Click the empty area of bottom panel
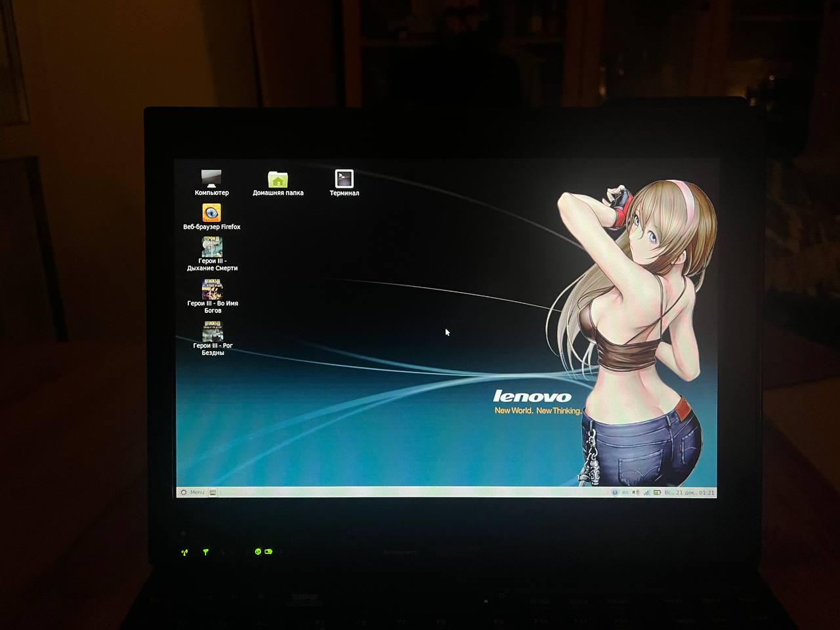Viewport: 840px width, 630px height. pyautogui.click(x=407, y=492)
